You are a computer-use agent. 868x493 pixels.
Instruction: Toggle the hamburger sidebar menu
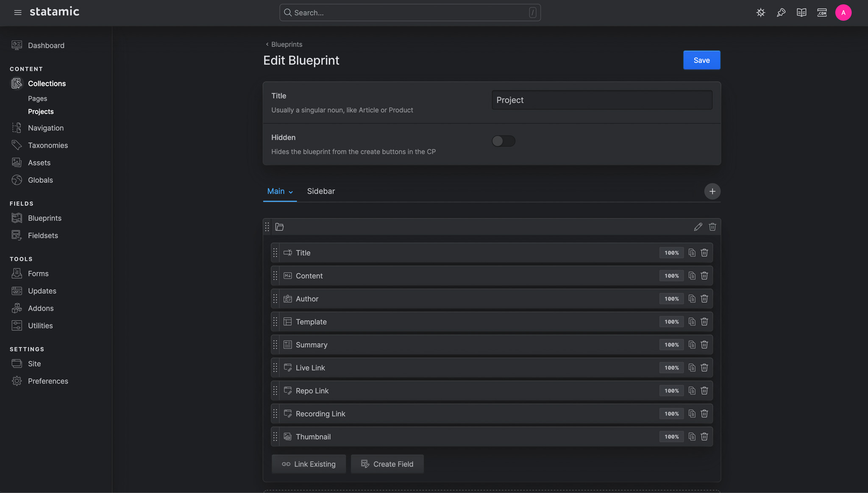[18, 13]
